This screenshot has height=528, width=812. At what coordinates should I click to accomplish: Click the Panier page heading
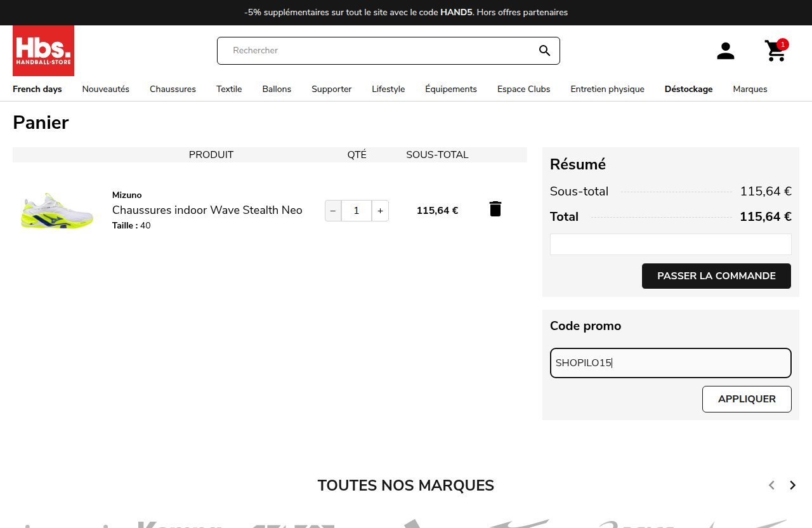coord(41,122)
